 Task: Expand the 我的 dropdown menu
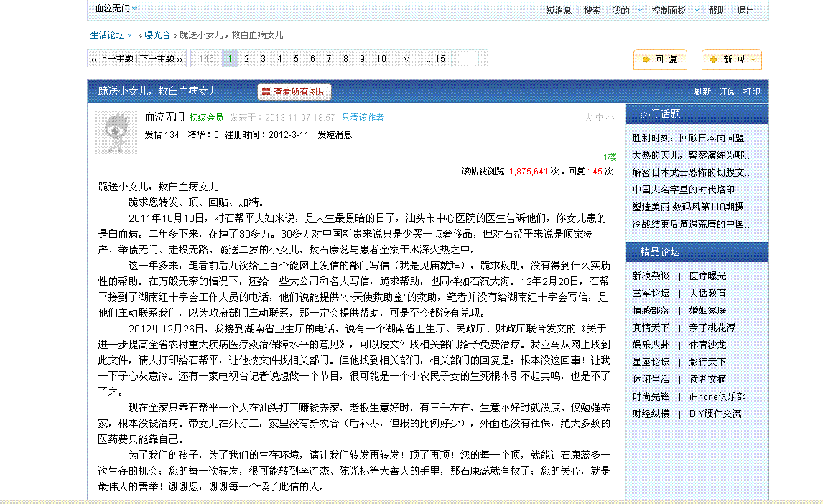tap(640, 10)
